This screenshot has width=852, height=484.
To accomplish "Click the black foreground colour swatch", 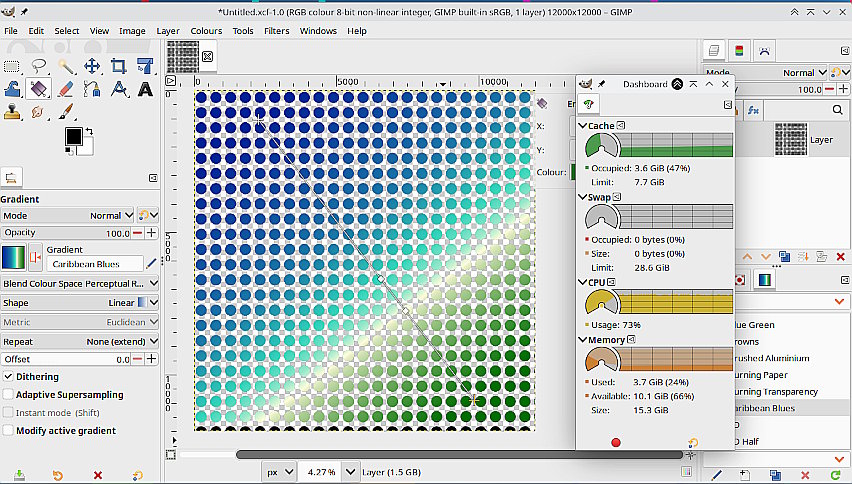I will tap(73, 136).
